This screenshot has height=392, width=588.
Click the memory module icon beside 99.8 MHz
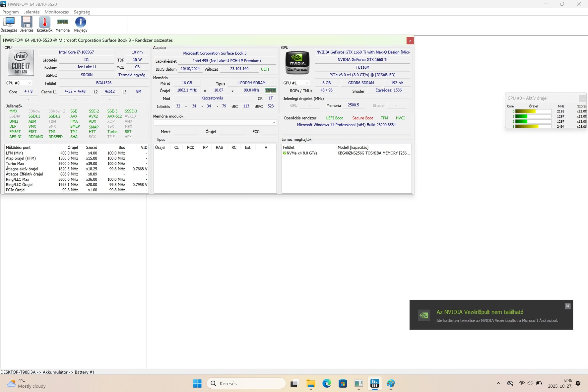click(x=271, y=90)
